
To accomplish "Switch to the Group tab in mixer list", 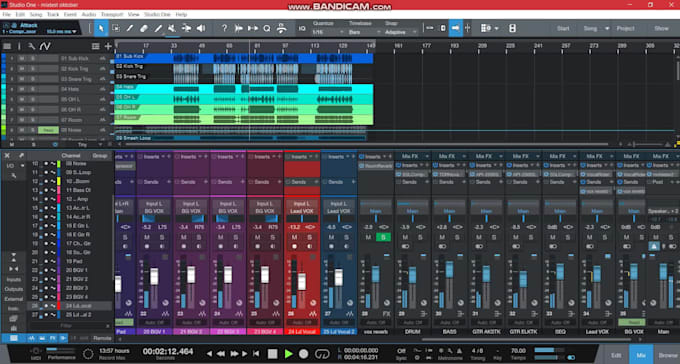I will tap(100, 155).
